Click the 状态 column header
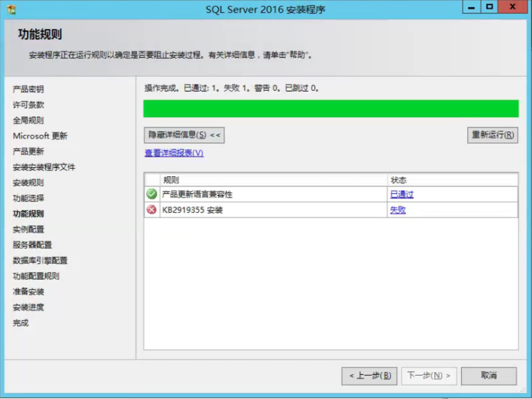This screenshot has width=532, height=399. tap(453, 180)
